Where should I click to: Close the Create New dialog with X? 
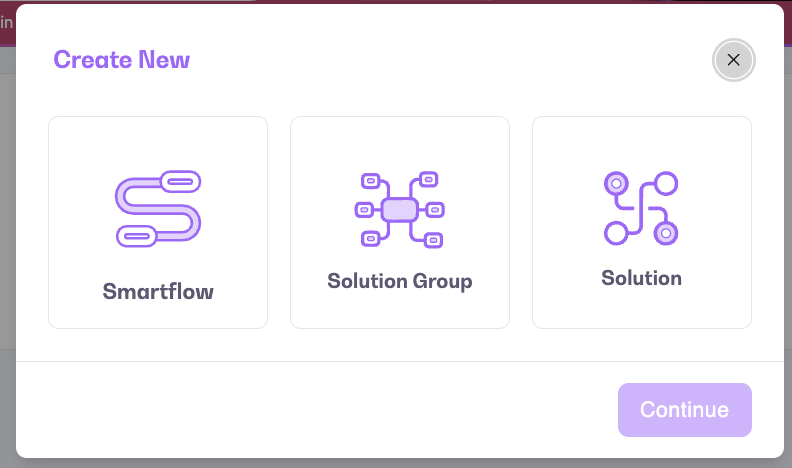[733, 60]
